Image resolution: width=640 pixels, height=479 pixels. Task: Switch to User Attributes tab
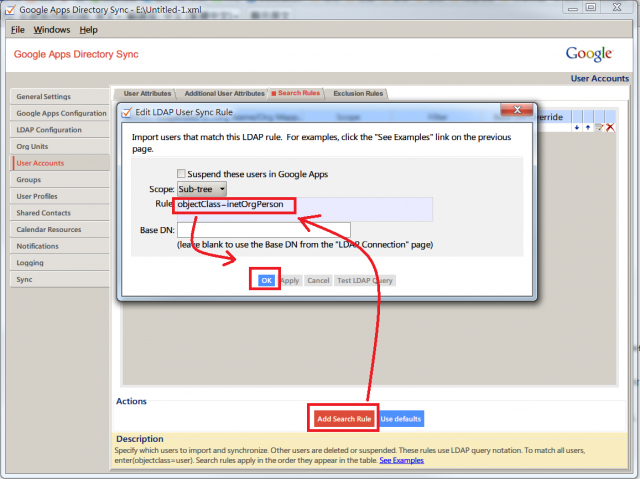point(147,93)
